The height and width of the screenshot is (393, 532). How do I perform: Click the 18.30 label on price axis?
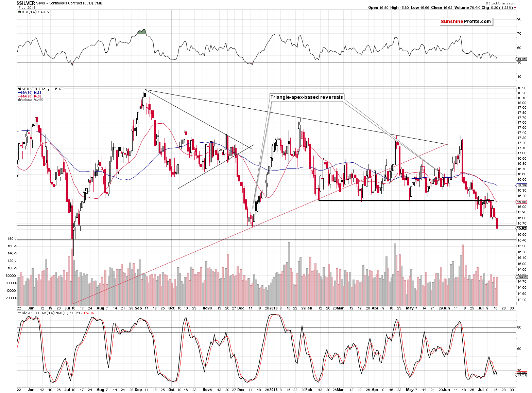522,88
